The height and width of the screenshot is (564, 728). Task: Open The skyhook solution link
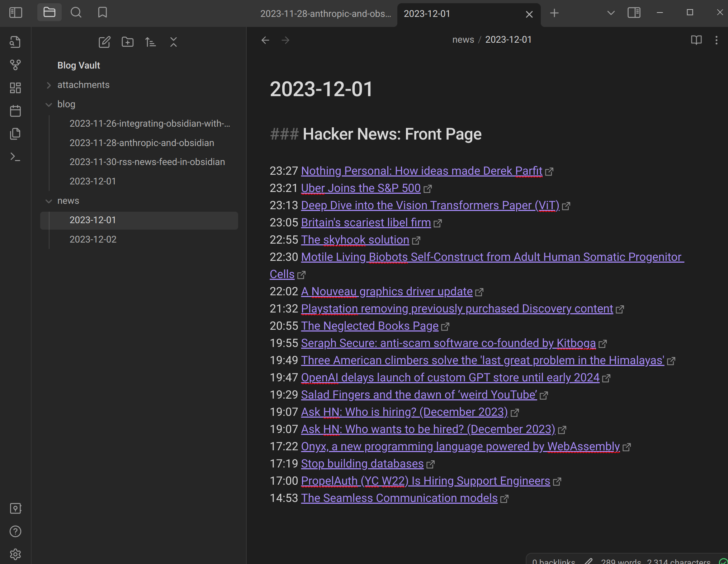[x=355, y=240]
